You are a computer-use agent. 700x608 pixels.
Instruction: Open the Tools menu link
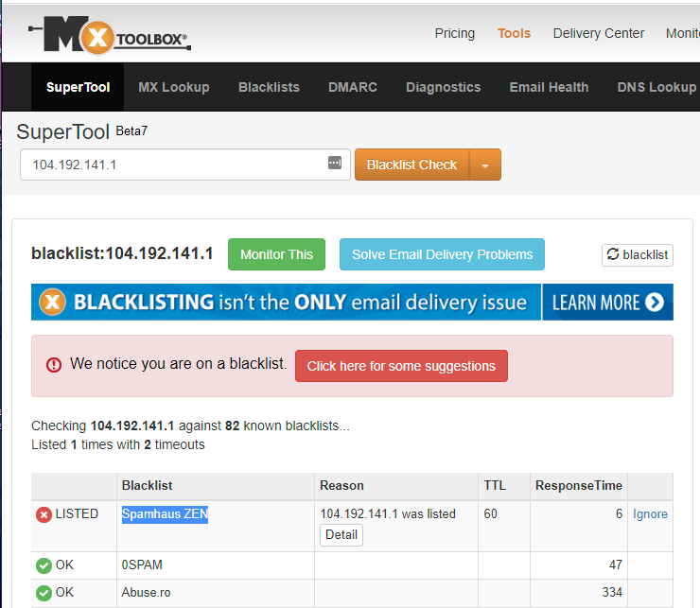pos(515,33)
